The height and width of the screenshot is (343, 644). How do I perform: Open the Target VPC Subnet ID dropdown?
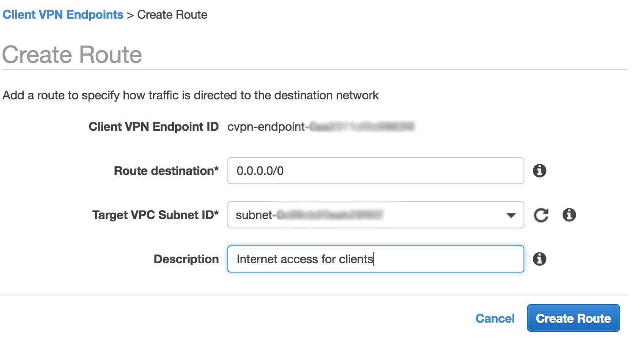click(375, 215)
